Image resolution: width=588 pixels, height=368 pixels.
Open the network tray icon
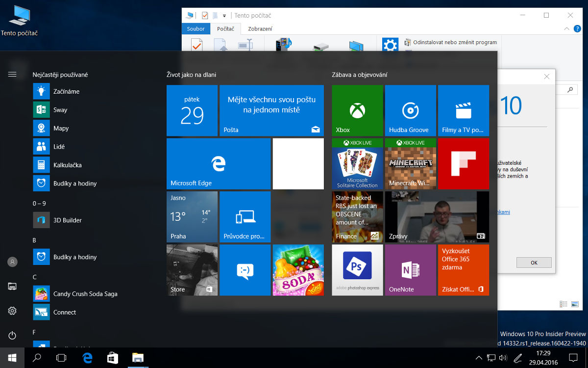pyautogui.click(x=491, y=358)
